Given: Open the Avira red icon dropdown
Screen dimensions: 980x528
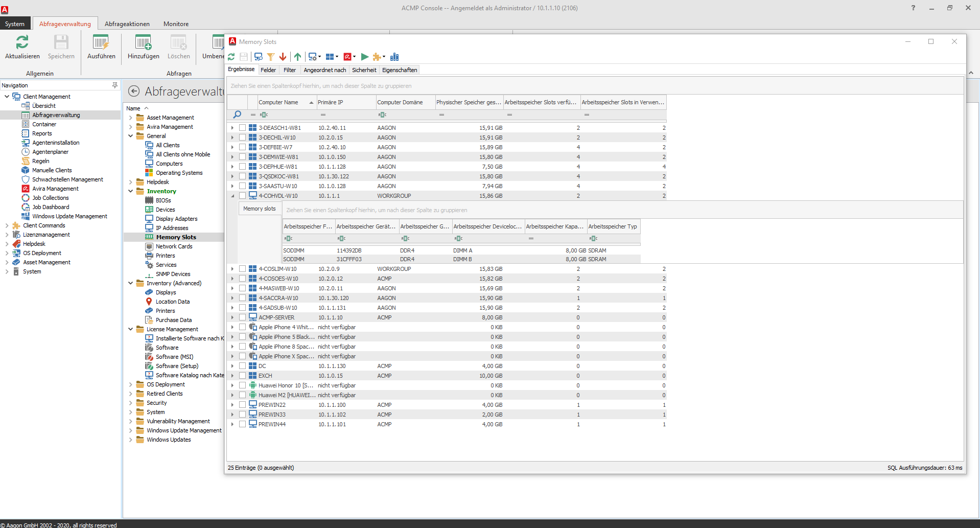Looking at the screenshot, I should 355,57.
